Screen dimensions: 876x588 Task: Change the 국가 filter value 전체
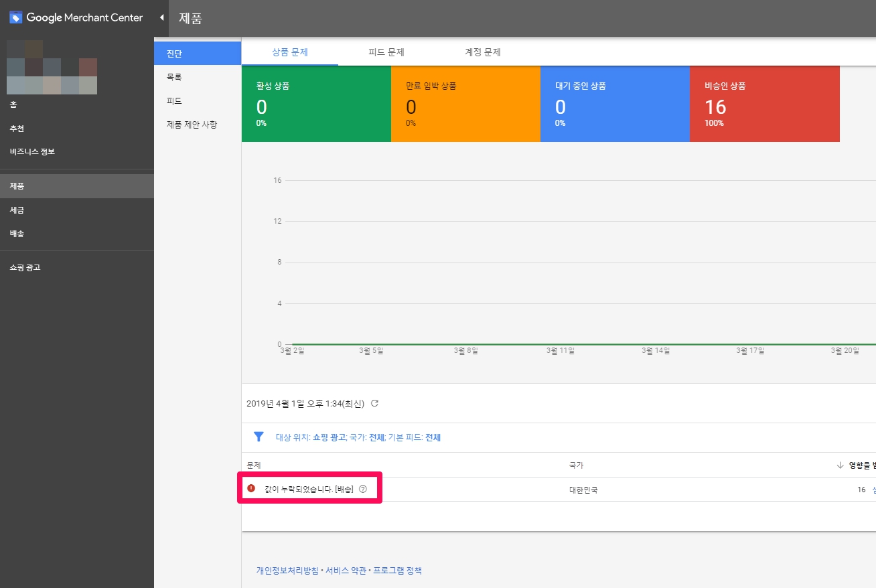[x=376, y=438]
